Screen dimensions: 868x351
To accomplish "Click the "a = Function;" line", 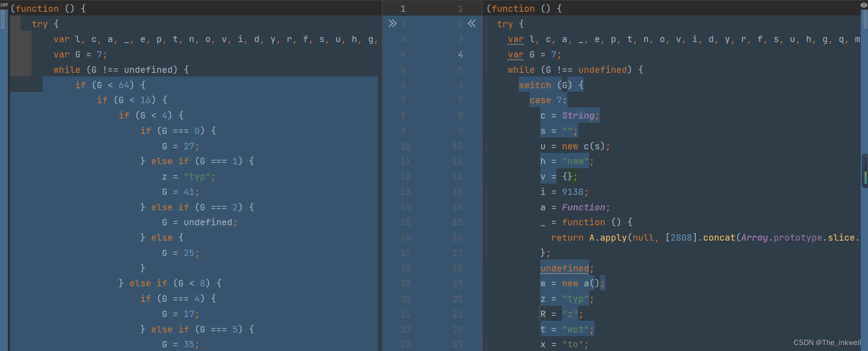I will coord(575,207).
